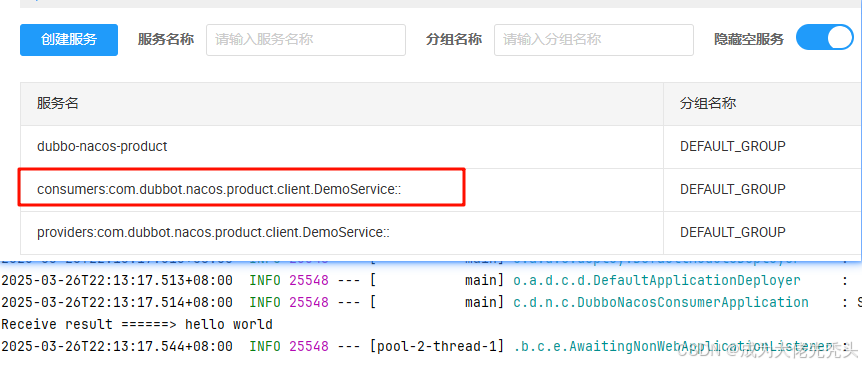Focus the 服务名称 input field
Screen dimensions: 862x365
306,40
